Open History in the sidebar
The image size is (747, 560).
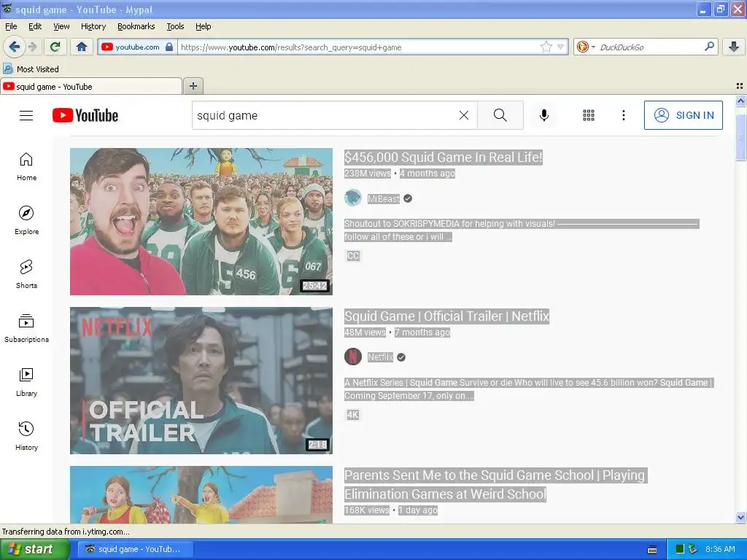tap(27, 436)
